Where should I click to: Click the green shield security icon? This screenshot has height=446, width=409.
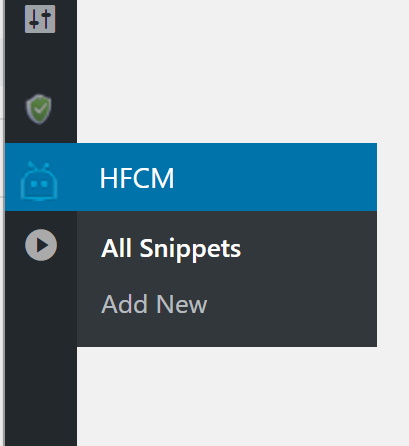[x=39, y=109]
